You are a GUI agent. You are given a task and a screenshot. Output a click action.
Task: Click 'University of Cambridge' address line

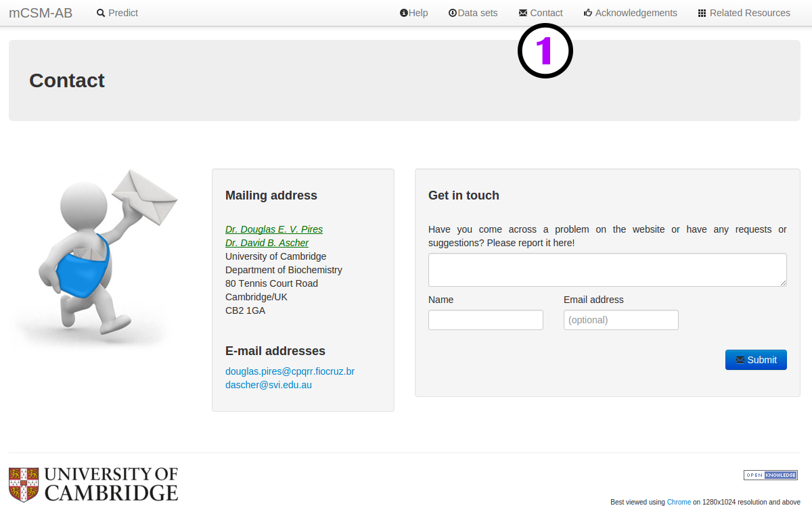point(276,256)
